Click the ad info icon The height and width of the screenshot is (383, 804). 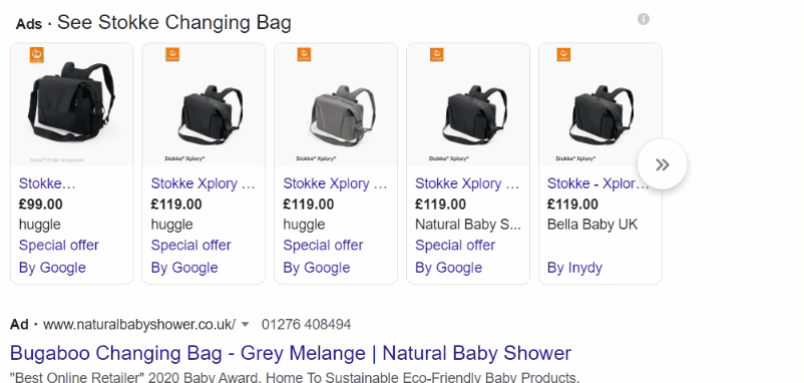[x=643, y=19]
